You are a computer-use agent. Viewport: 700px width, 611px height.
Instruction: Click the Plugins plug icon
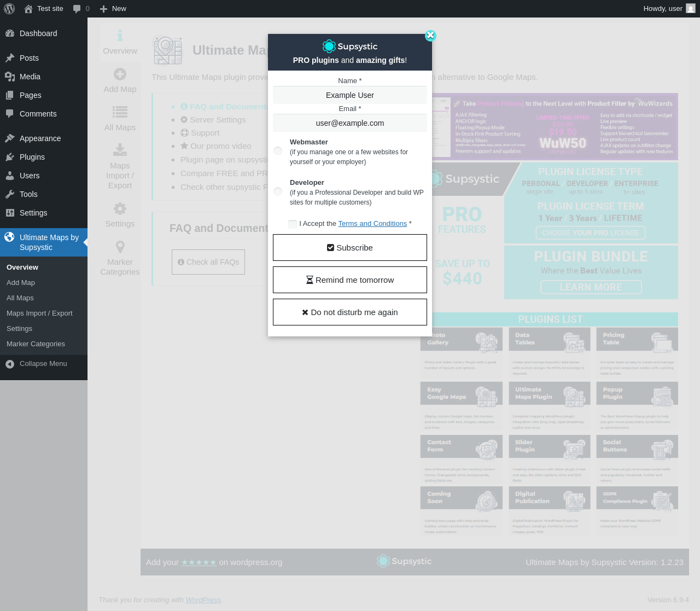(x=10, y=157)
